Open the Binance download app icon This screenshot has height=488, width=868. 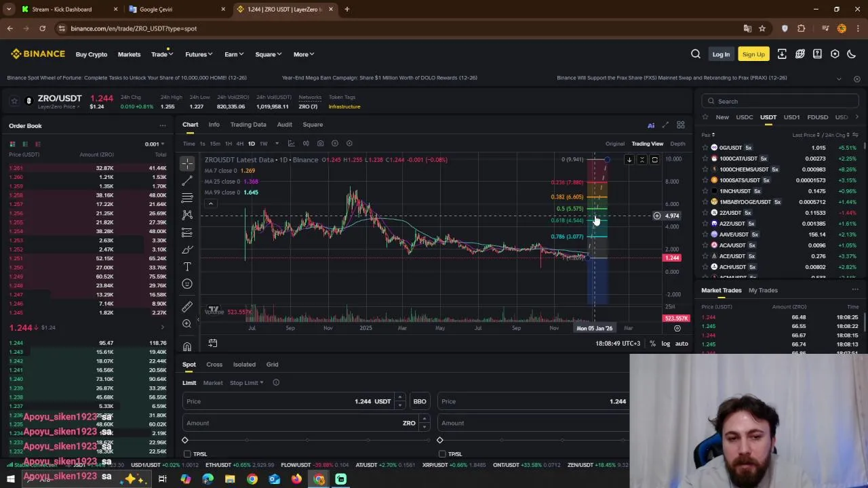(x=782, y=54)
